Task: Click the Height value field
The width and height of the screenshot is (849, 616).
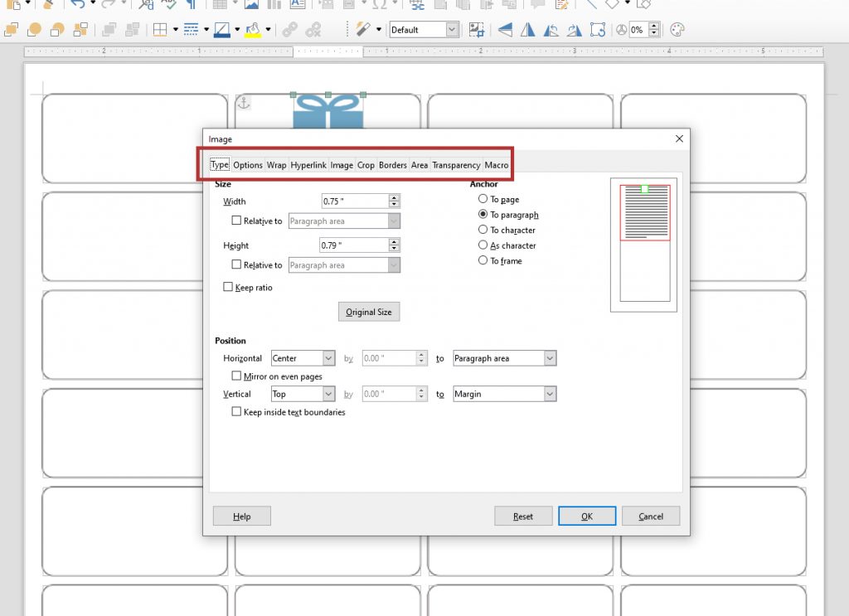Action: (354, 245)
